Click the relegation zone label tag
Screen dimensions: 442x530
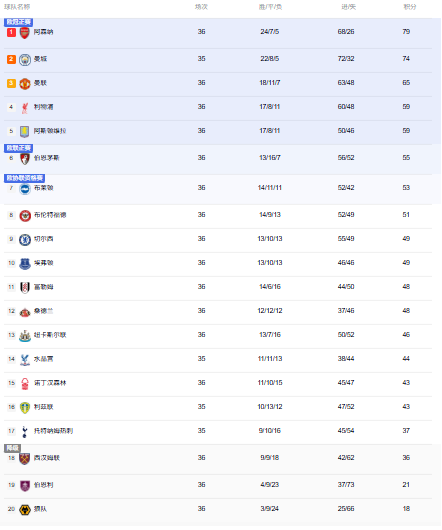(13, 448)
